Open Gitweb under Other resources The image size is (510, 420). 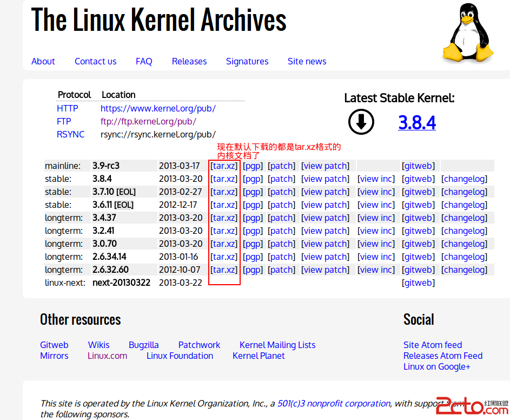pyautogui.click(x=54, y=345)
